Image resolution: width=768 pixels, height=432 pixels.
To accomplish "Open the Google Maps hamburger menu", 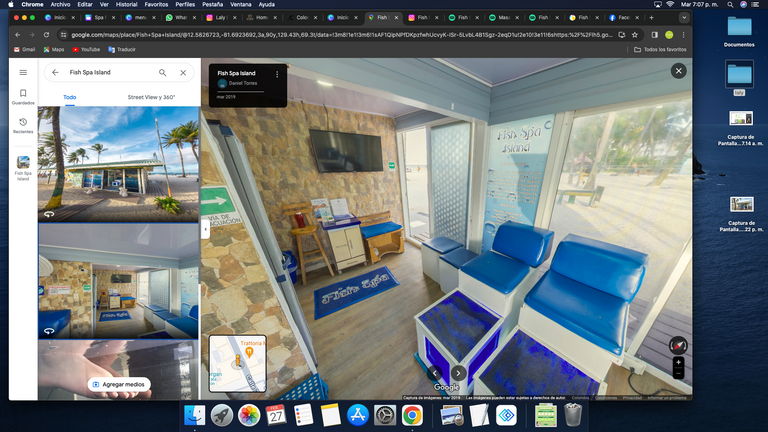I will (23, 72).
